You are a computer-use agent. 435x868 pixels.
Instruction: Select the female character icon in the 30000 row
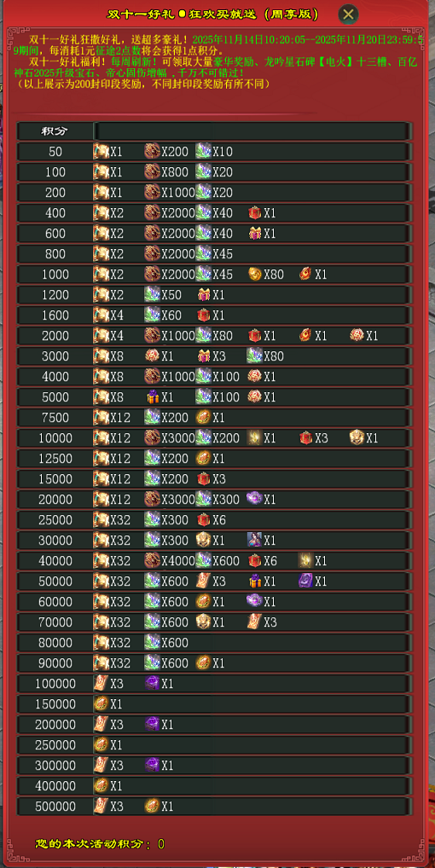pyautogui.click(x=254, y=541)
